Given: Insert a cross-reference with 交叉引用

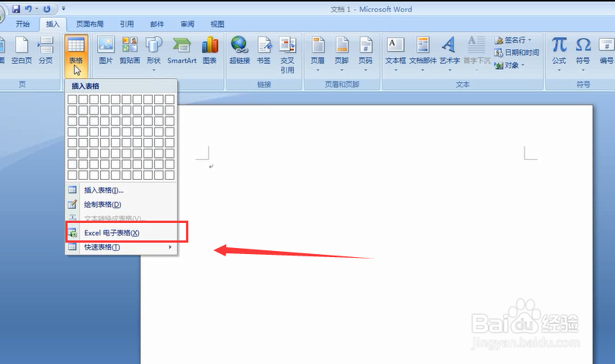Looking at the screenshot, I should (x=288, y=55).
